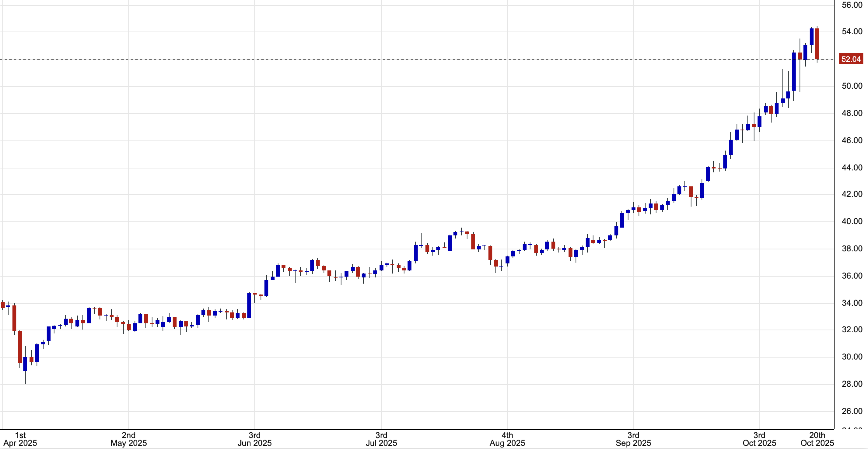Click the 3rd Oct 2025 date label
This screenshot has width=868, height=449.
[x=759, y=439]
